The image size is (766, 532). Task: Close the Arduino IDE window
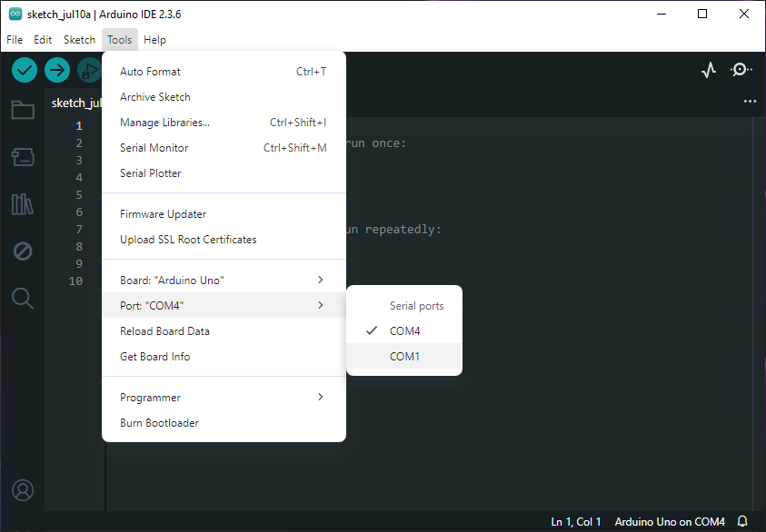tap(744, 14)
